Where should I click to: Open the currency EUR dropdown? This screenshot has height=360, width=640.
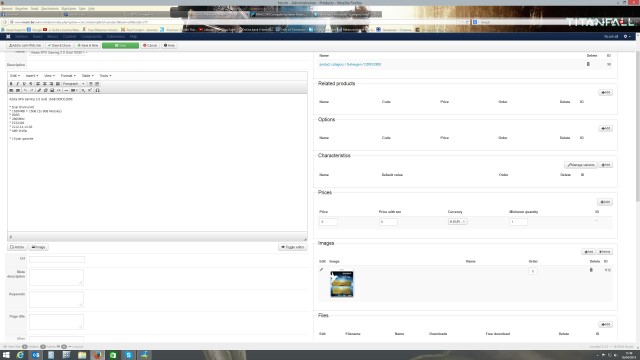pyautogui.click(x=457, y=222)
